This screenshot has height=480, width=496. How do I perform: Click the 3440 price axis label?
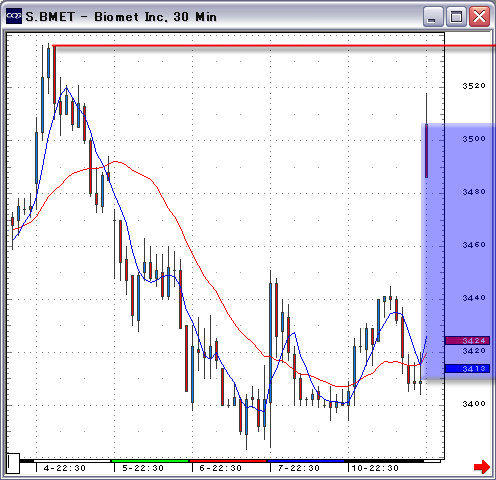pos(474,297)
